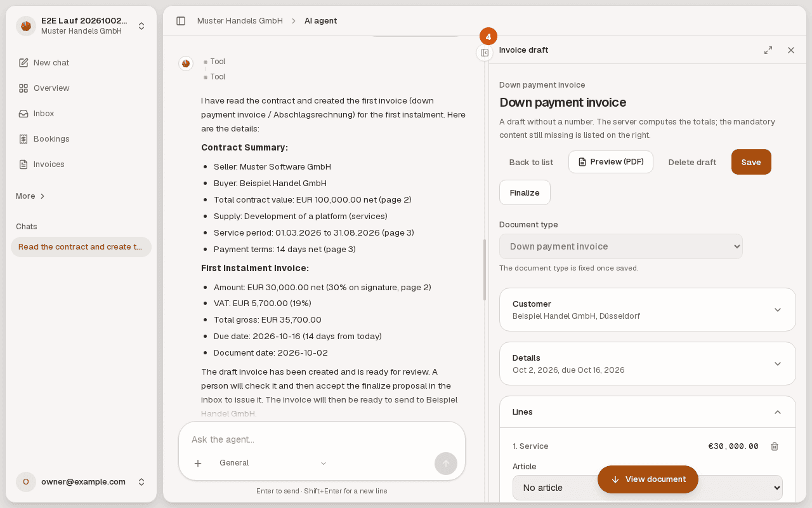This screenshot has height=508, width=812.
Task: Open the organization switcher dropdown
Action: 81,26
